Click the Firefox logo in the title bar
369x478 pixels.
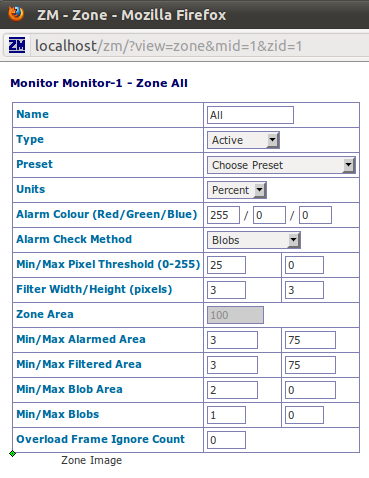coord(16,14)
